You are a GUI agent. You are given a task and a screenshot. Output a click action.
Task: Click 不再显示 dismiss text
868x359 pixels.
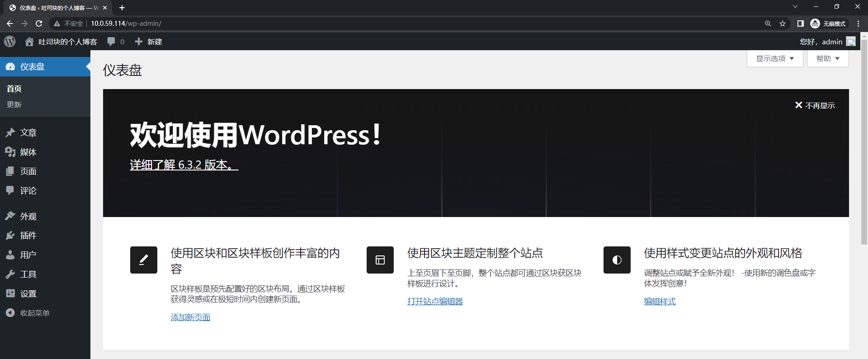(x=820, y=105)
